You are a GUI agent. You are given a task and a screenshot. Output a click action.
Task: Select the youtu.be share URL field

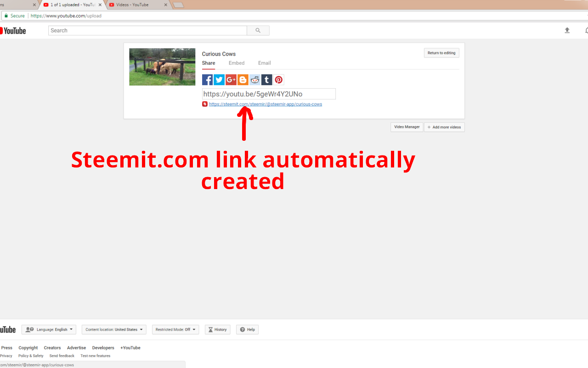(x=269, y=93)
